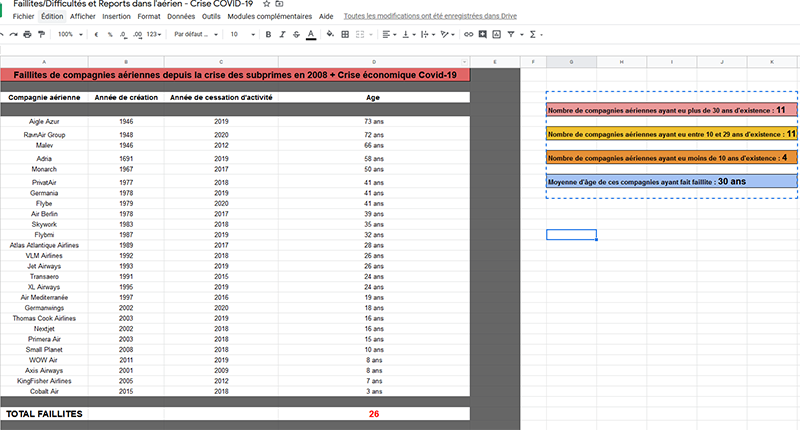Click the print icon
Viewport: 800px width, 430px height.
click(x=28, y=34)
